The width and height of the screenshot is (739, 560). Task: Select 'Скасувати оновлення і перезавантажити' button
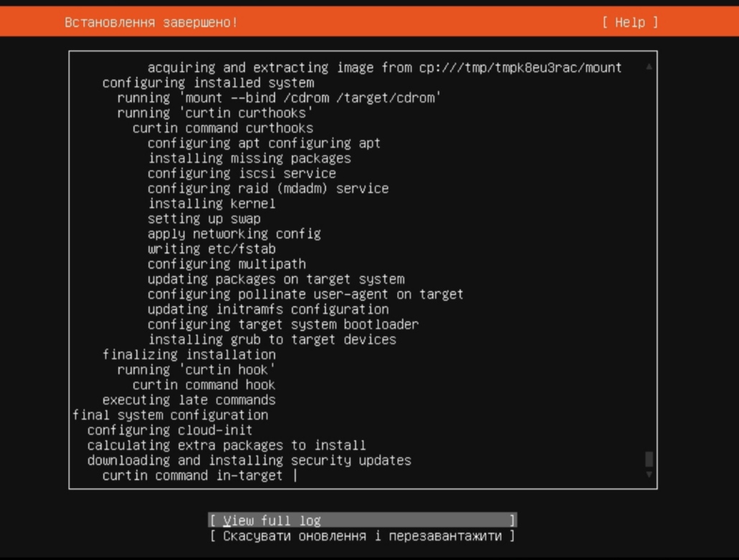click(363, 536)
